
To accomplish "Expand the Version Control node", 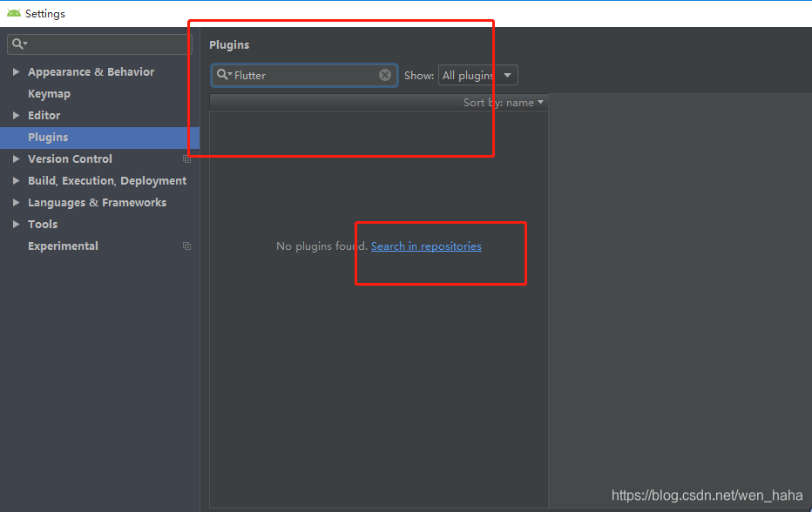I will [16, 159].
